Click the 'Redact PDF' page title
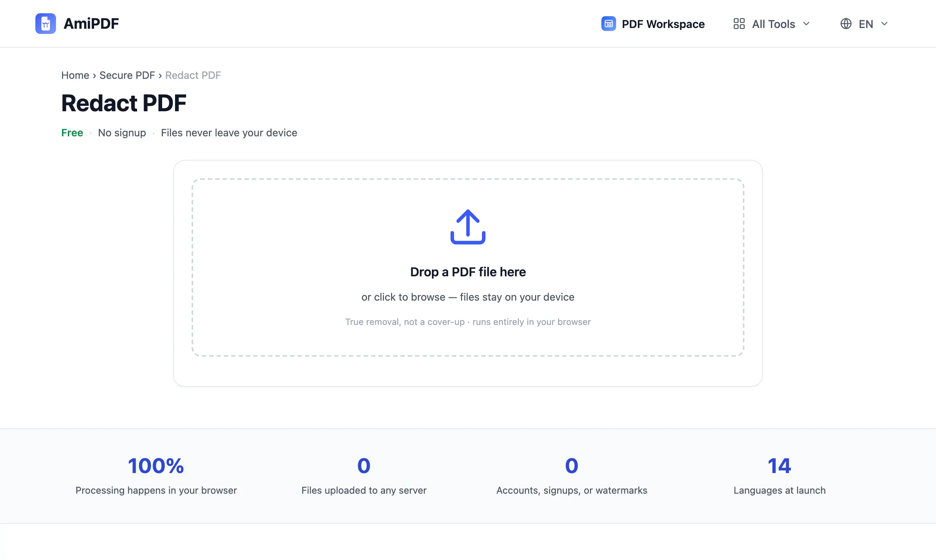 pyautogui.click(x=124, y=103)
